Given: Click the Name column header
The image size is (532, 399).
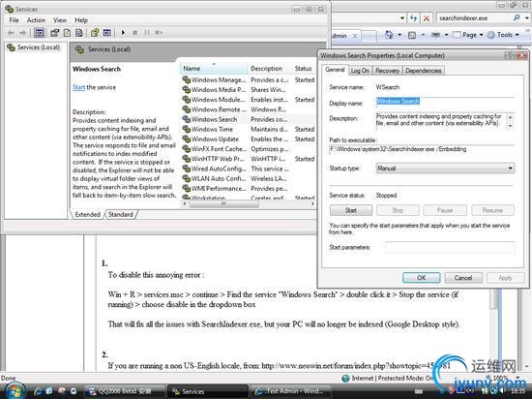Looking at the screenshot, I should click(214, 68).
